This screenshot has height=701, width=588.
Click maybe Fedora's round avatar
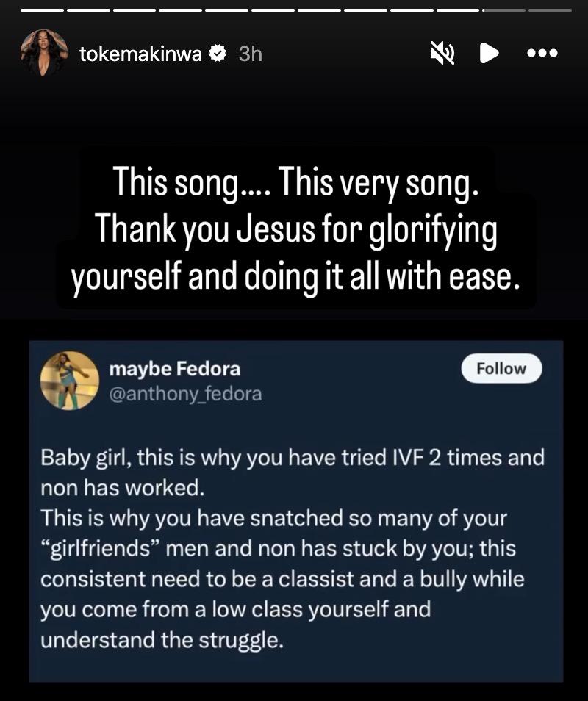point(70,379)
